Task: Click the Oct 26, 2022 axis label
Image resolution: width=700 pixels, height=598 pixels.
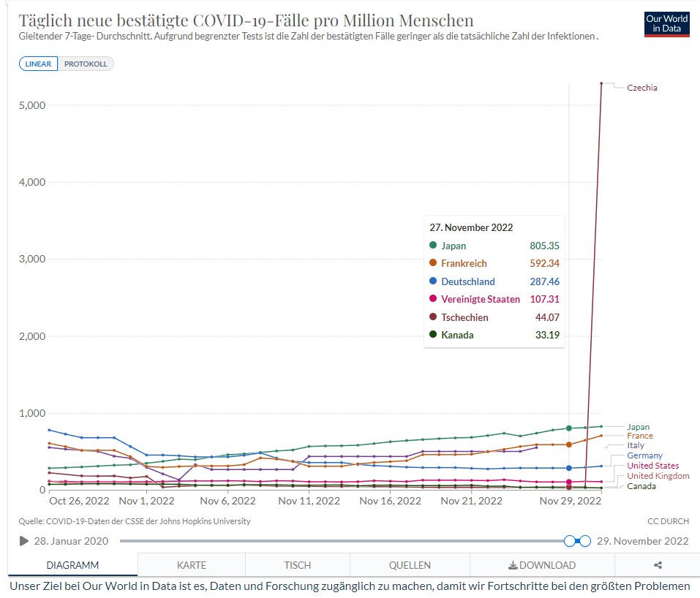Action: [x=79, y=502]
